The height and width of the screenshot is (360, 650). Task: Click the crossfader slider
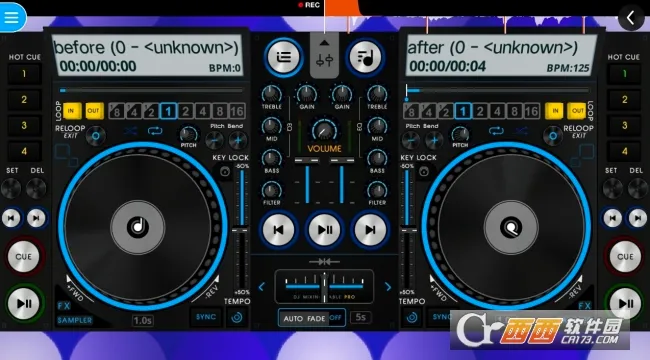(x=324, y=286)
